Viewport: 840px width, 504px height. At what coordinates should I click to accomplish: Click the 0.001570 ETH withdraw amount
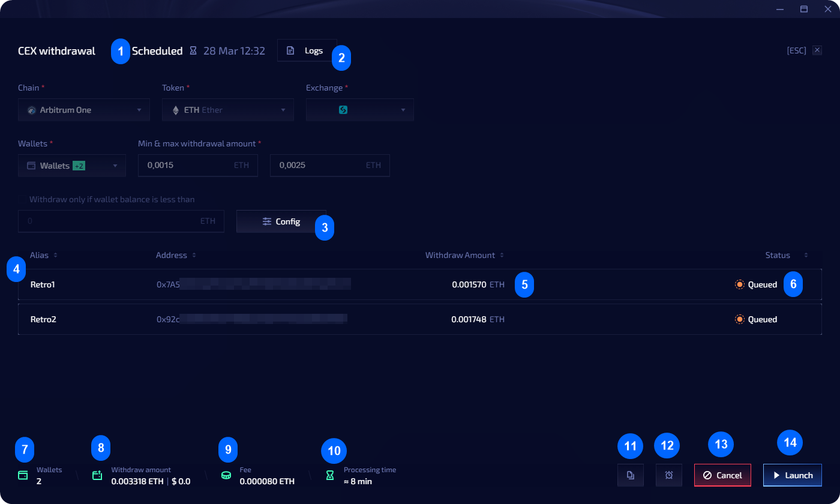pos(478,284)
